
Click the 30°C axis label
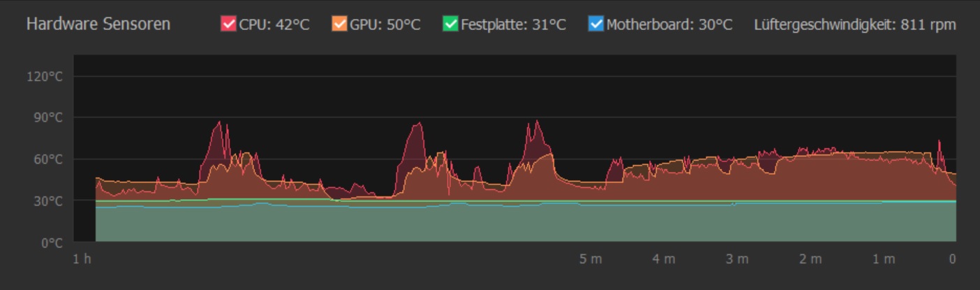48,201
